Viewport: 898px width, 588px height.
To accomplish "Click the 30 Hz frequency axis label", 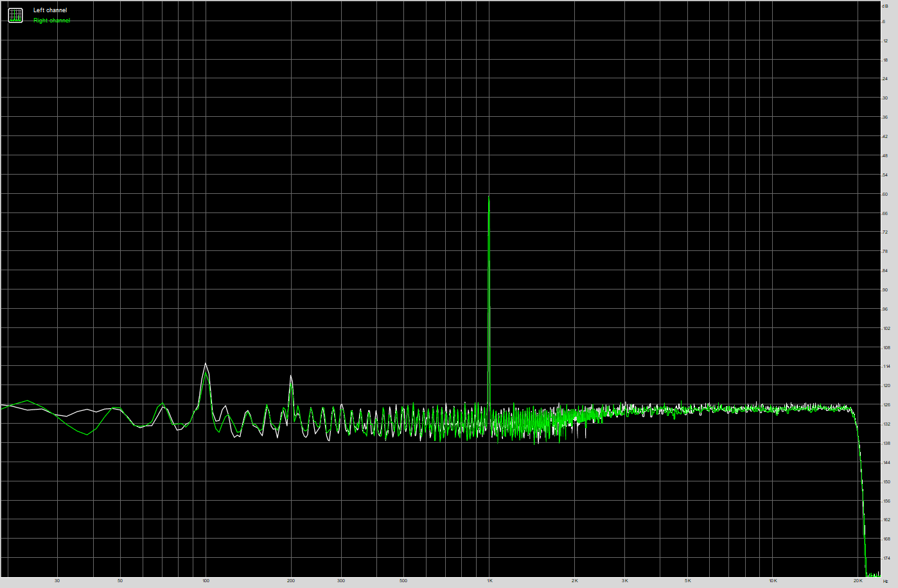I will coord(57,581).
